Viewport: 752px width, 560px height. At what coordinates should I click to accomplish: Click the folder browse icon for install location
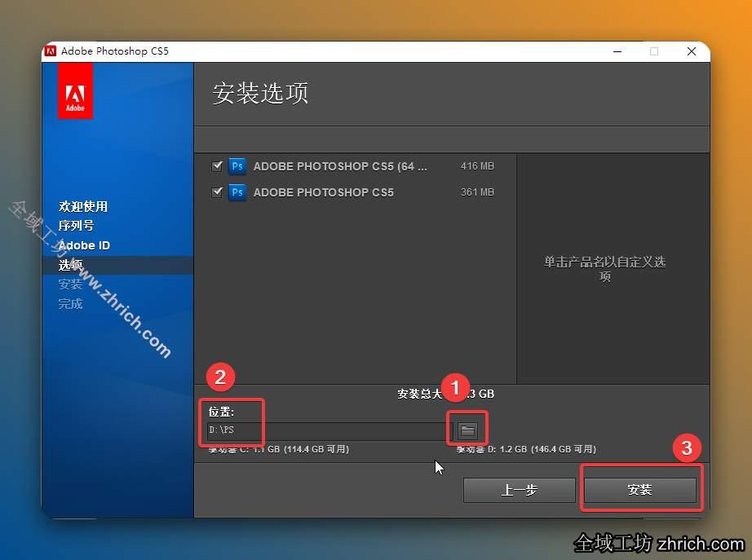tap(467, 430)
